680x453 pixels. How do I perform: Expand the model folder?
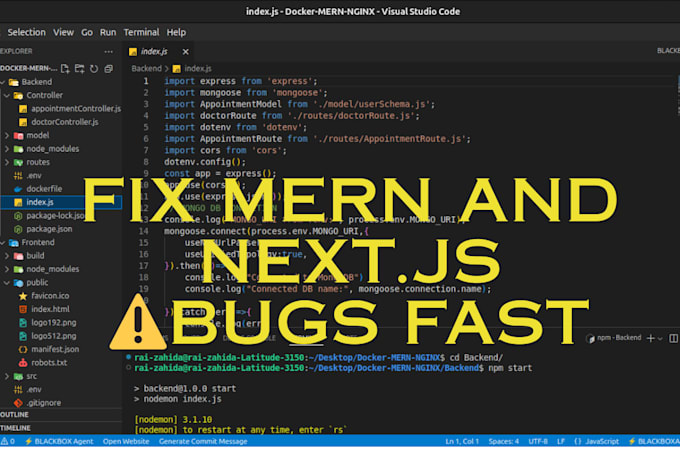7,136
